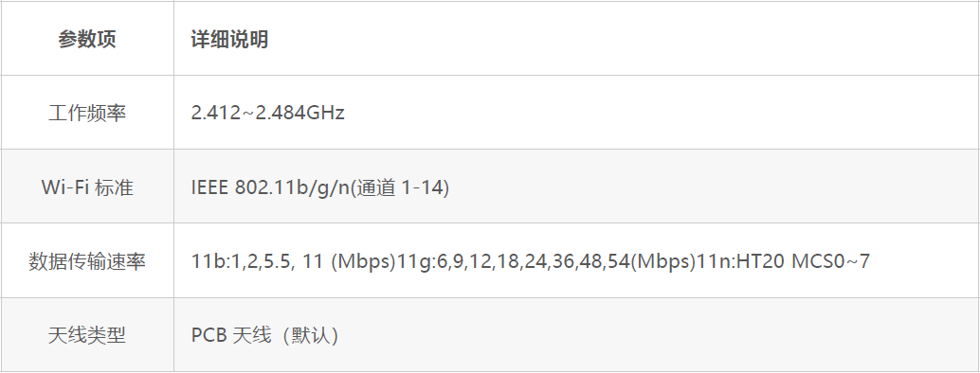Click the second (Mbps) in rate row
The image size is (980, 373).
[663, 261]
